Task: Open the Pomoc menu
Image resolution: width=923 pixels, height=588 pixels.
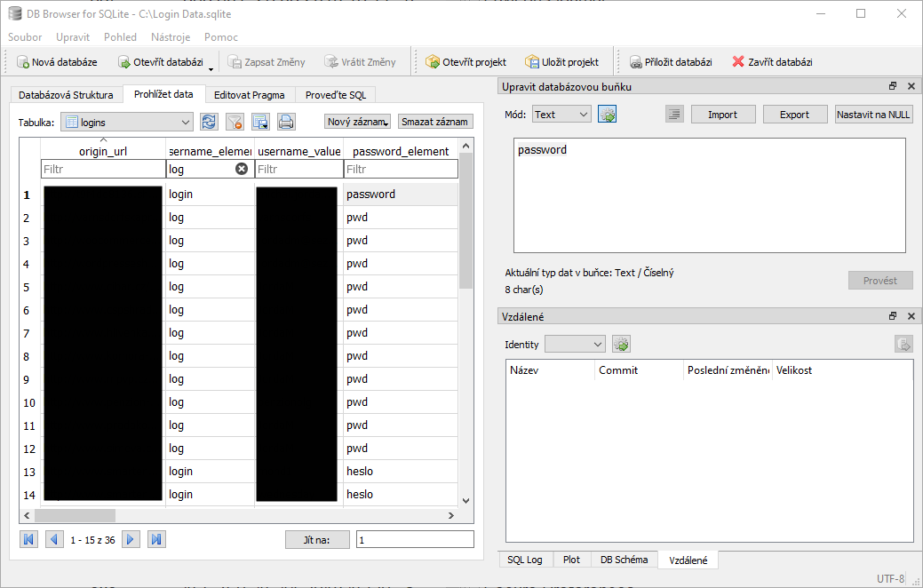Action: click(x=220, y=37)
